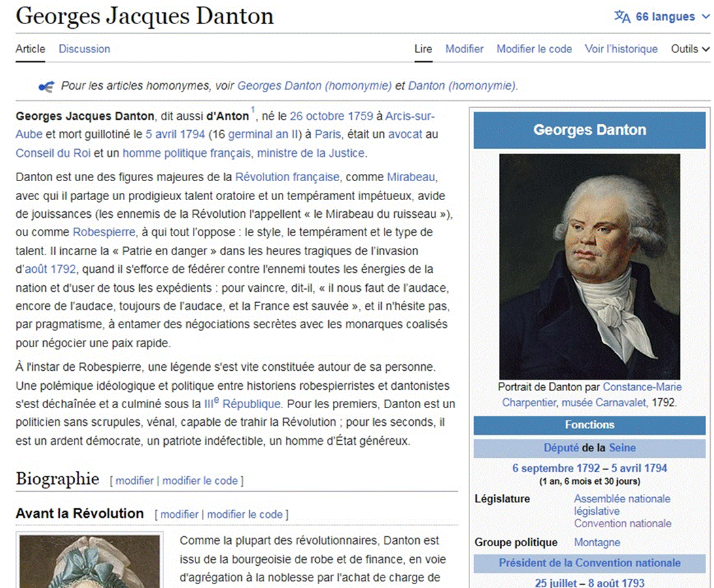Click the Georges Jacques Danton page title
This screenshot has height=588, width=714.
[x=144, y=16]
